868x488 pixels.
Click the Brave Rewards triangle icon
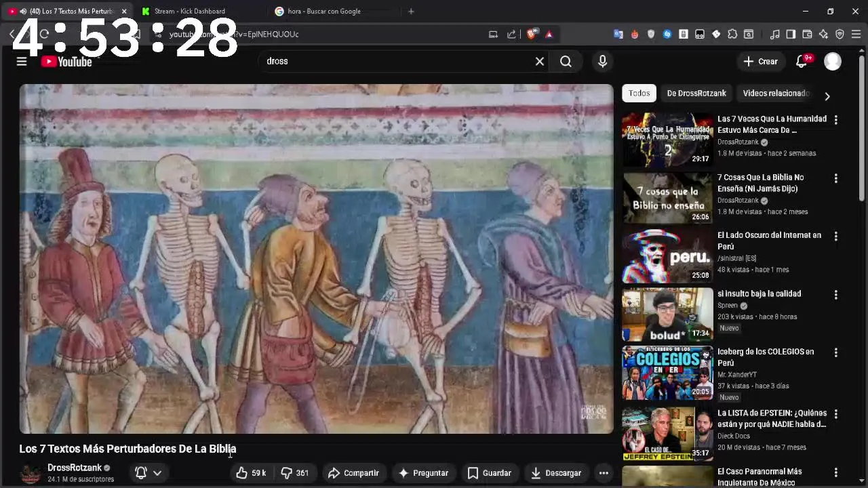click(549, 35)
